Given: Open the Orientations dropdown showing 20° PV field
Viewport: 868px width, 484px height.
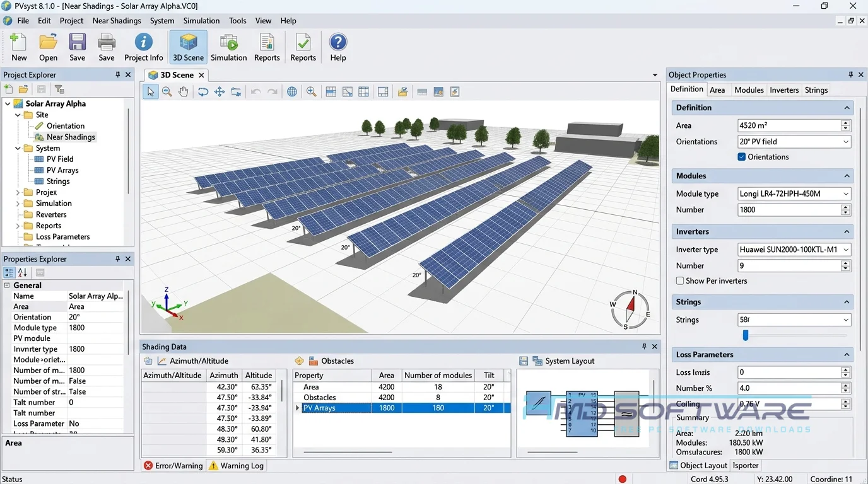Looking at the screenshot, I should pyautogui.click(x=794, y=142).
